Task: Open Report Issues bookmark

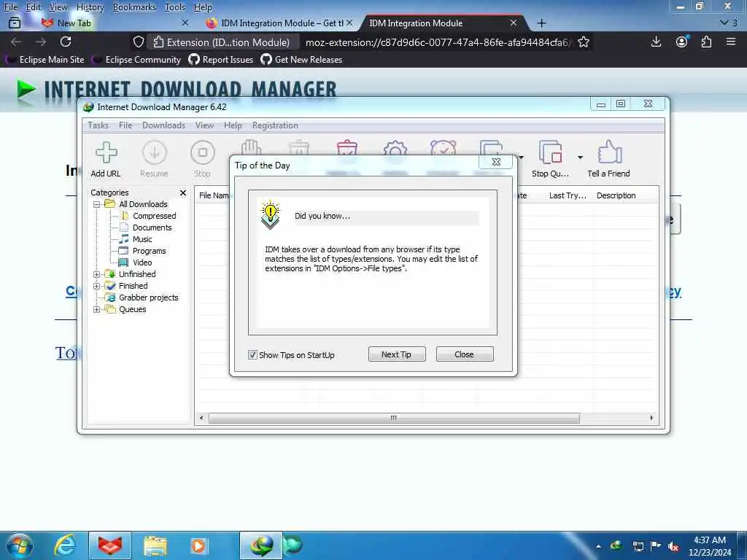Action: pos(221,60)
